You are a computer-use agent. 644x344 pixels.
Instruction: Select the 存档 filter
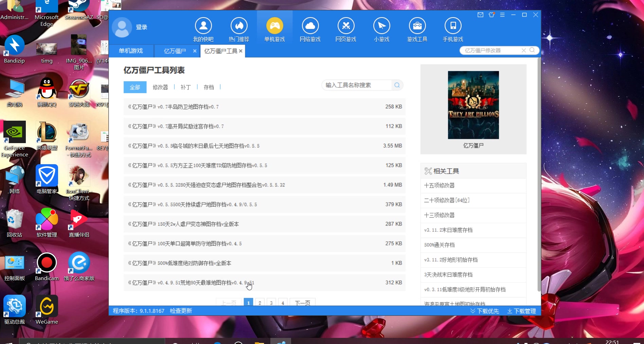[209, 87]
